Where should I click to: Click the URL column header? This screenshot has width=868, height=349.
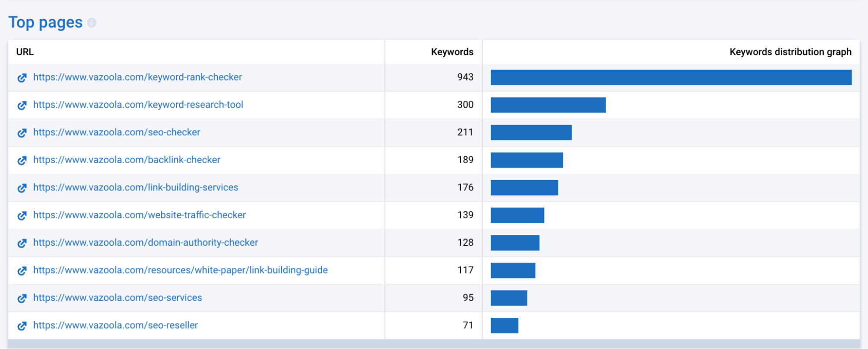[x=25, y=52]
